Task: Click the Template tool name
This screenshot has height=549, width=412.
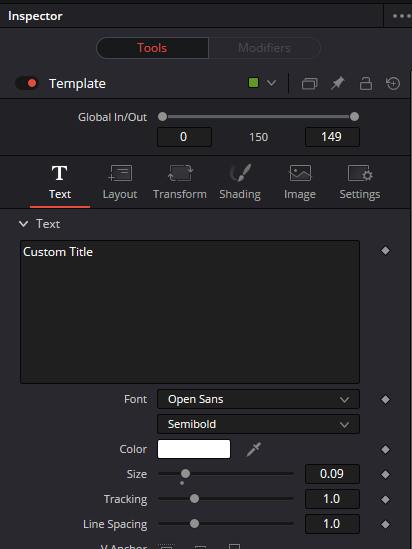Action: click(77, 84)
